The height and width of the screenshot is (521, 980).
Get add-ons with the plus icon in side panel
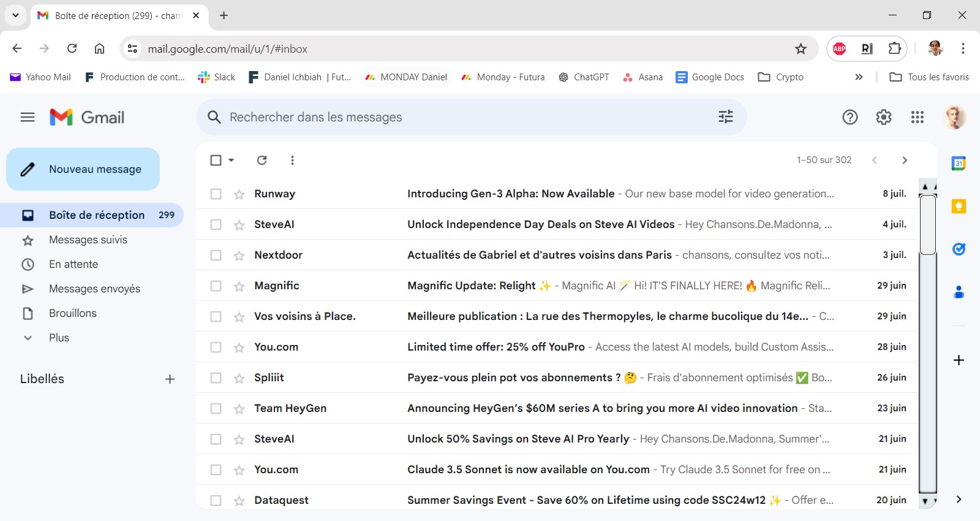(959, 360)
